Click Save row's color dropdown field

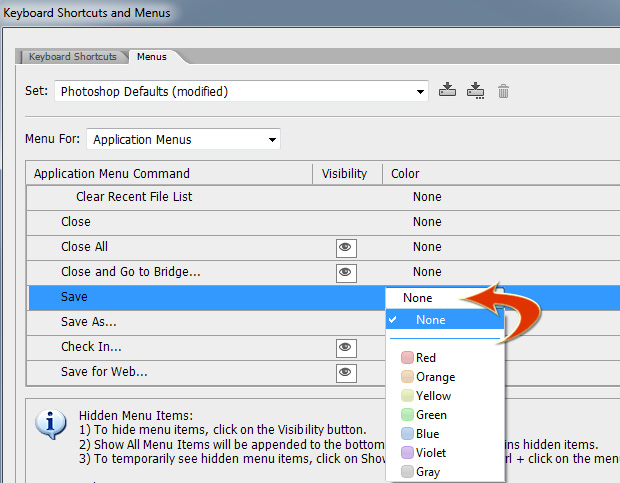point(445,298)
